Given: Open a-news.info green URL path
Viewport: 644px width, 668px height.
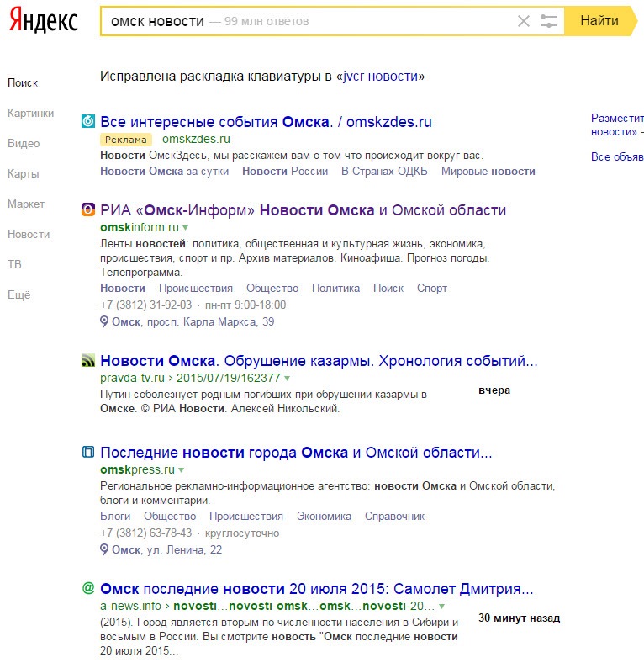Looking at the screenshot, I should [x=267, y=606].
